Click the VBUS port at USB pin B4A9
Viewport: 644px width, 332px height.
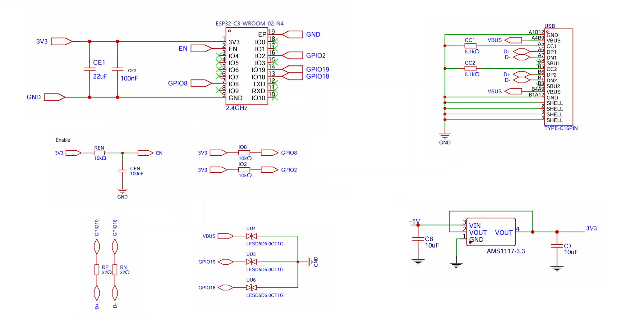[513, 91]
